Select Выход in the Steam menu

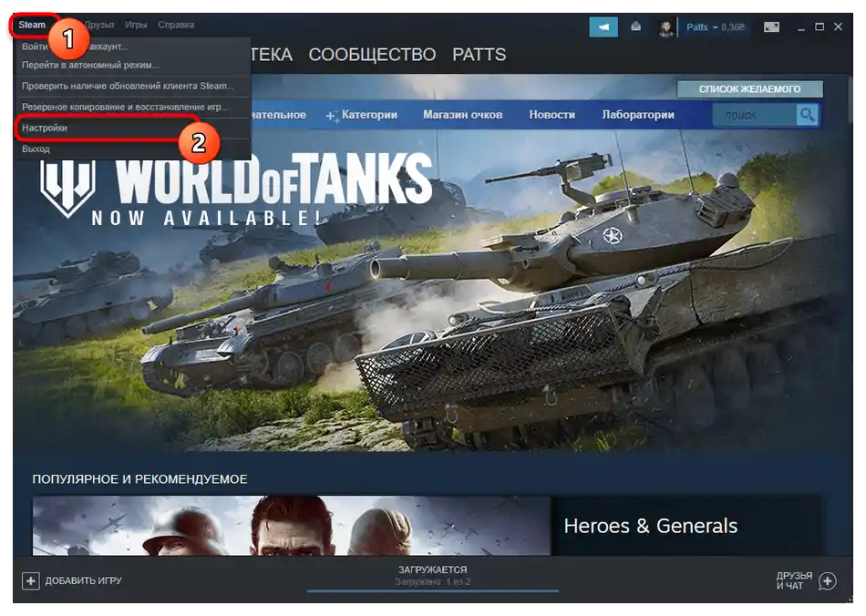pyautogui.click(x=134, y=149)
